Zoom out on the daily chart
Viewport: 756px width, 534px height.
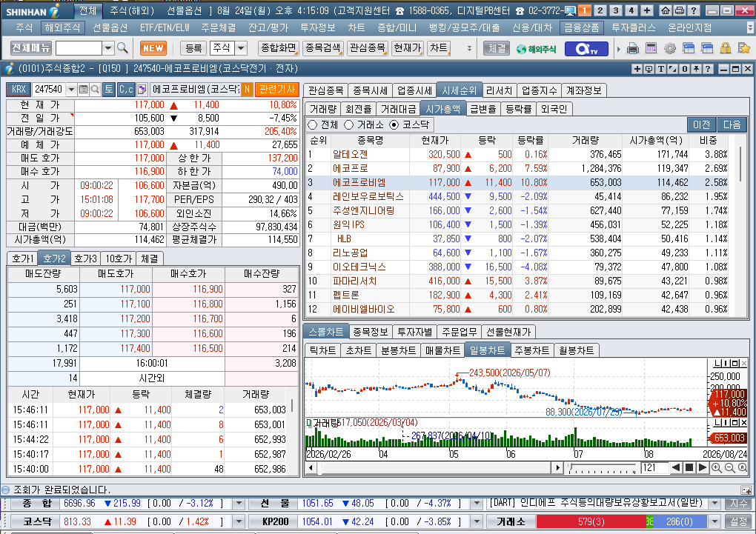pos(729,467)
